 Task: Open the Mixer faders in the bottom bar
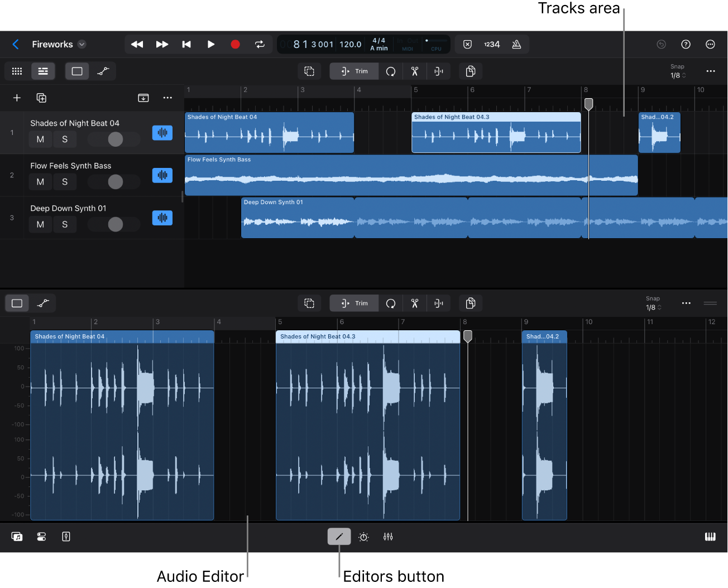coord(388,537)
